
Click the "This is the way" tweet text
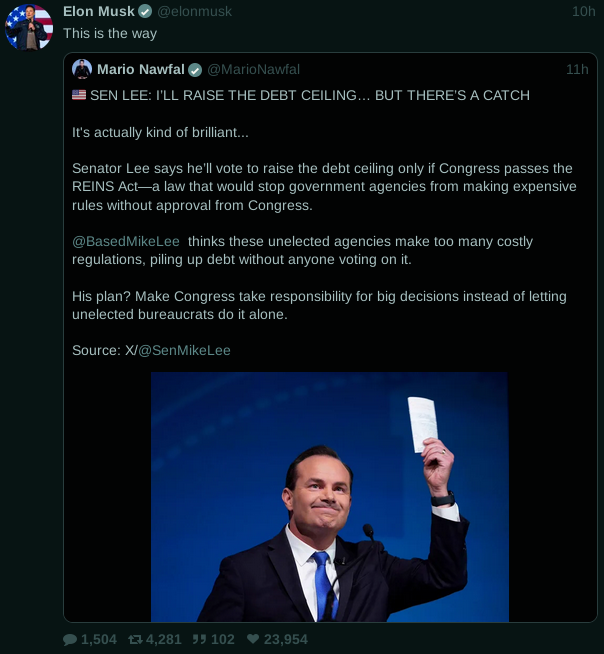point(110,33)
